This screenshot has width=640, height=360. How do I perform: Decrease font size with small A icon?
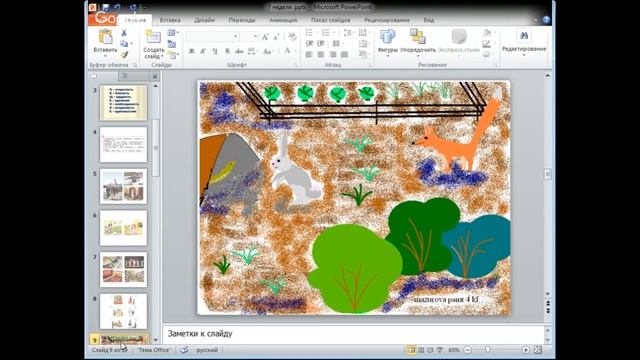pyautogui.click(x=276, y=37)
